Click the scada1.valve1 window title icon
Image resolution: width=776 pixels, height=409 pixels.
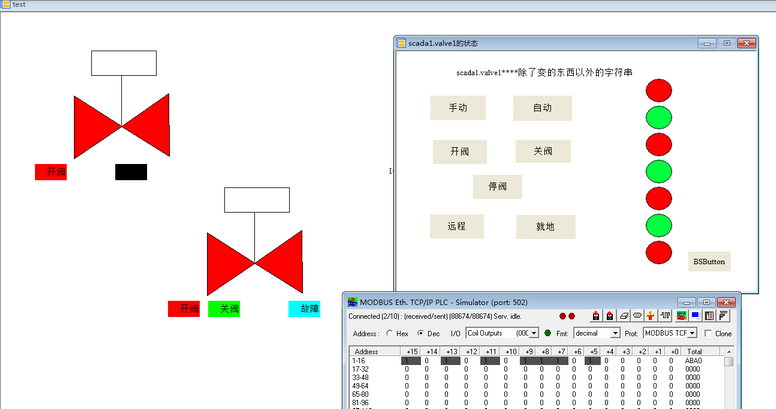click(x=402, y=43)
